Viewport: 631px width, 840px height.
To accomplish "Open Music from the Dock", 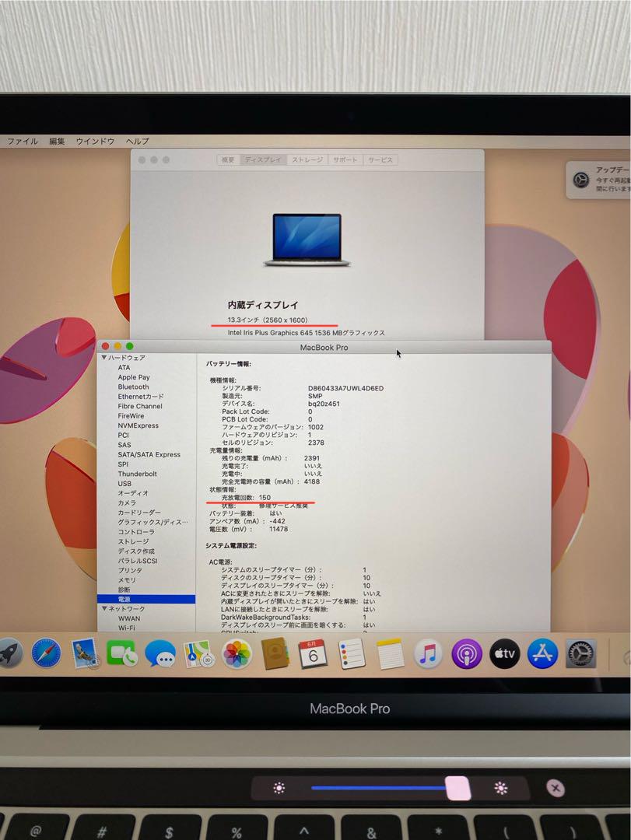I will click(x=428, y=653).
